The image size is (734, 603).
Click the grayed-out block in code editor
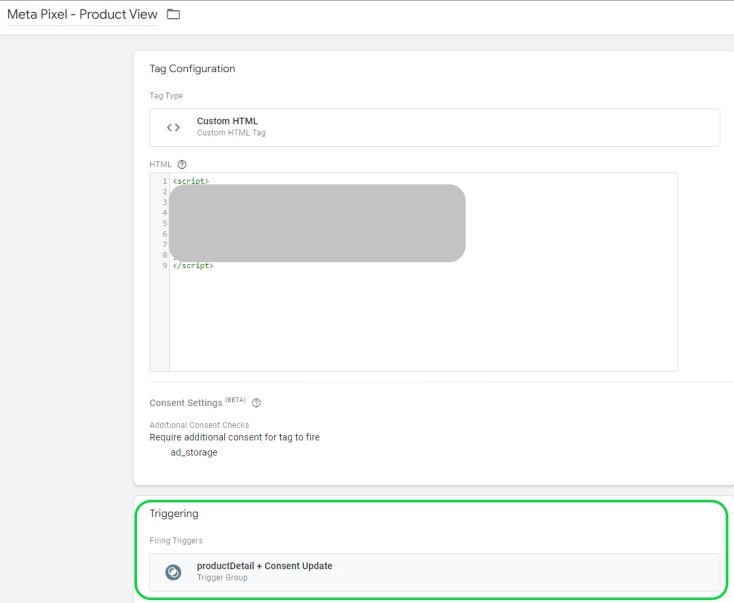tap(316, 223)
